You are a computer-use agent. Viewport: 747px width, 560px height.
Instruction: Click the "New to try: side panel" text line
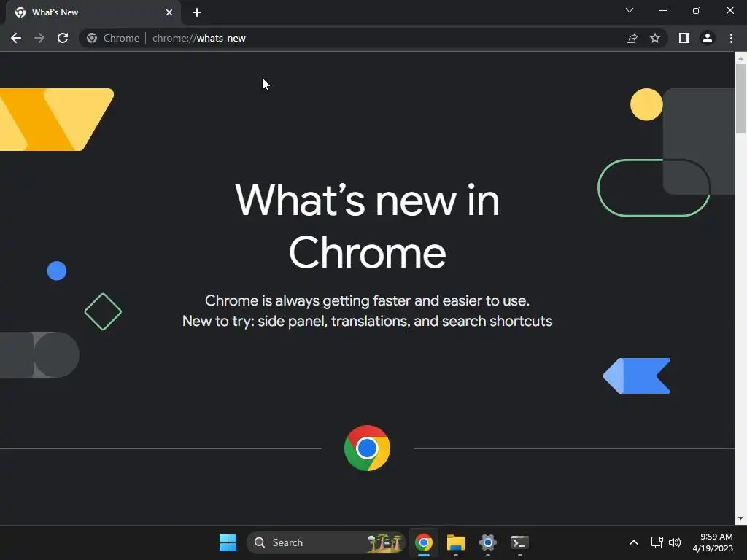(x=368, y=321)
